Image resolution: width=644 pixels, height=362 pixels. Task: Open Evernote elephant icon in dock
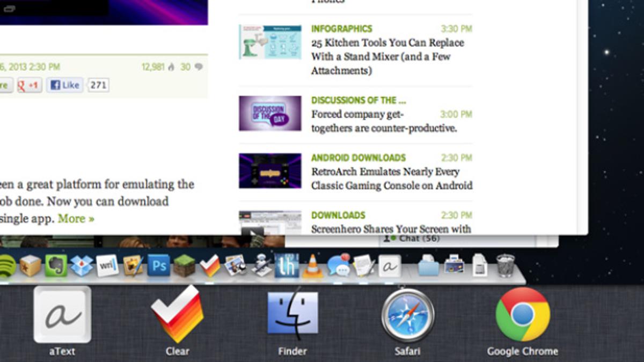[55, 265]
